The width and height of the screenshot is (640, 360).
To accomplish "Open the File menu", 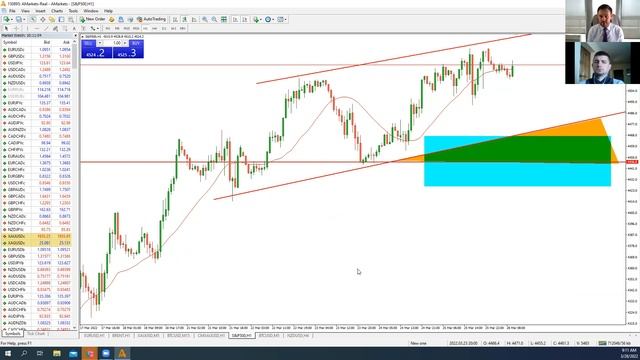I will pos(12,11).
